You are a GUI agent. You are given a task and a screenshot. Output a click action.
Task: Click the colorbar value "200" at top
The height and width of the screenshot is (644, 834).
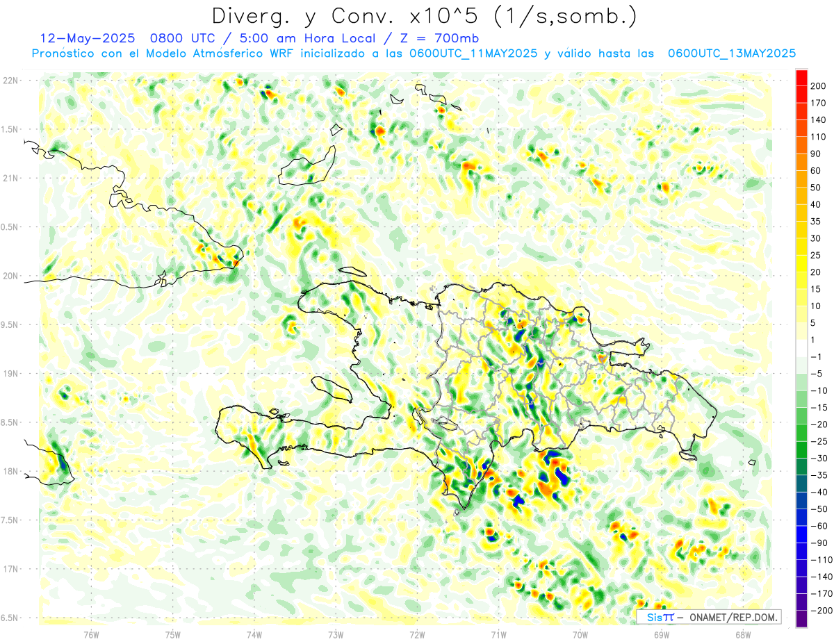[818, 86]
